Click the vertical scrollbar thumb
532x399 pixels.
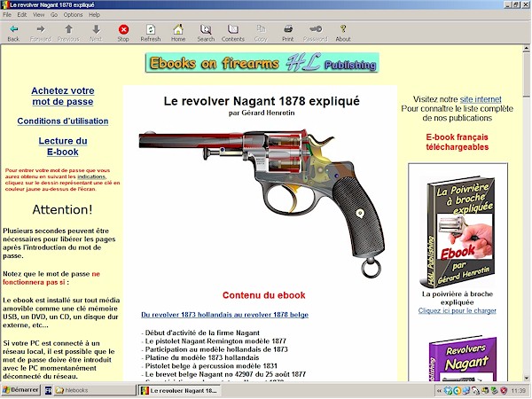point(527,74)
